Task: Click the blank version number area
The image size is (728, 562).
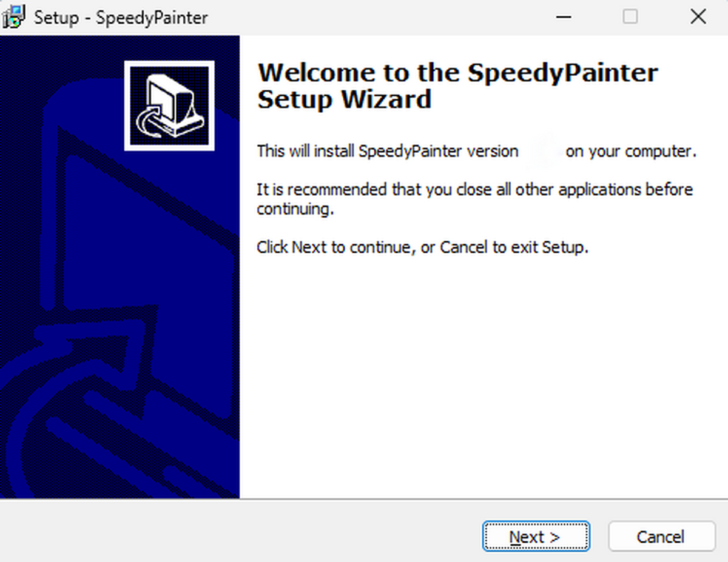Action: pos(542,151)
